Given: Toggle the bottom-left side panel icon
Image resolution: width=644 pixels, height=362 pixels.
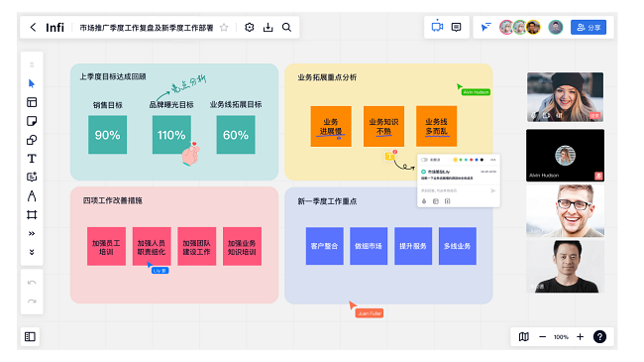Looking at the screenshot, I should pyautogui.click(x=30, y=336).
